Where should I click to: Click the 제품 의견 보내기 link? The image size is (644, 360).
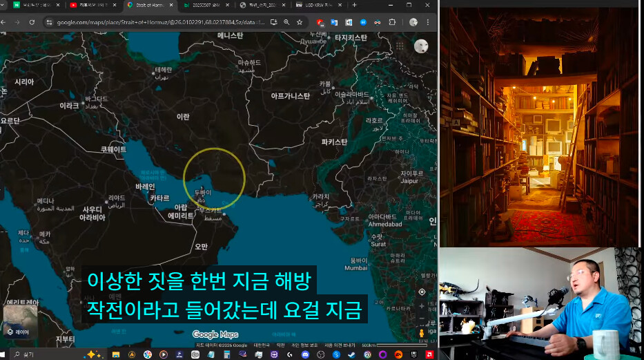(340, 345)
